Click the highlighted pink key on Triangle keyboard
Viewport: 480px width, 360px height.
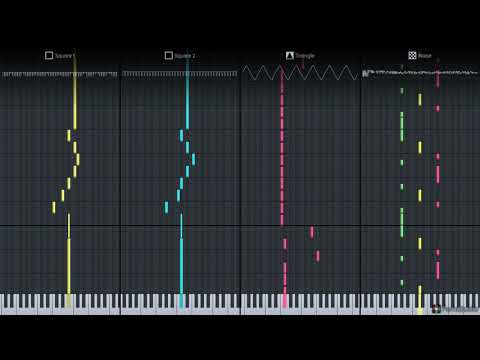point(285,301)
